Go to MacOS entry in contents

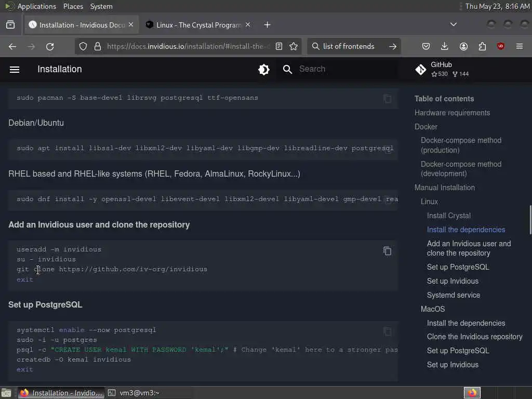[x=433, y=309]
